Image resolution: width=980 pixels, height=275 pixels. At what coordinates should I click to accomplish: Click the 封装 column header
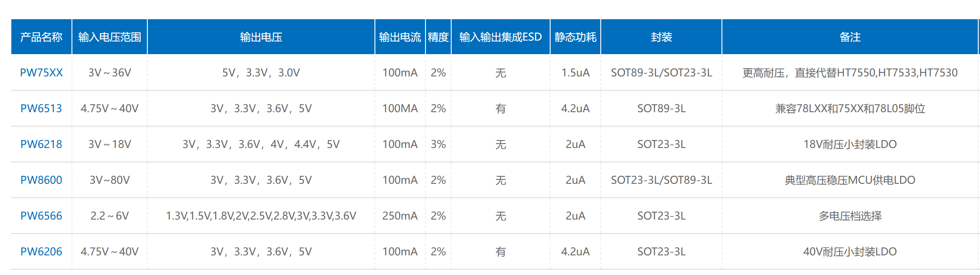point(661,37)
